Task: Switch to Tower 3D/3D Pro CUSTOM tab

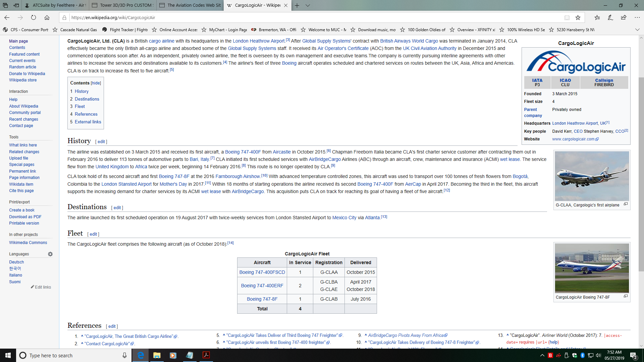Action: (122, 5)
